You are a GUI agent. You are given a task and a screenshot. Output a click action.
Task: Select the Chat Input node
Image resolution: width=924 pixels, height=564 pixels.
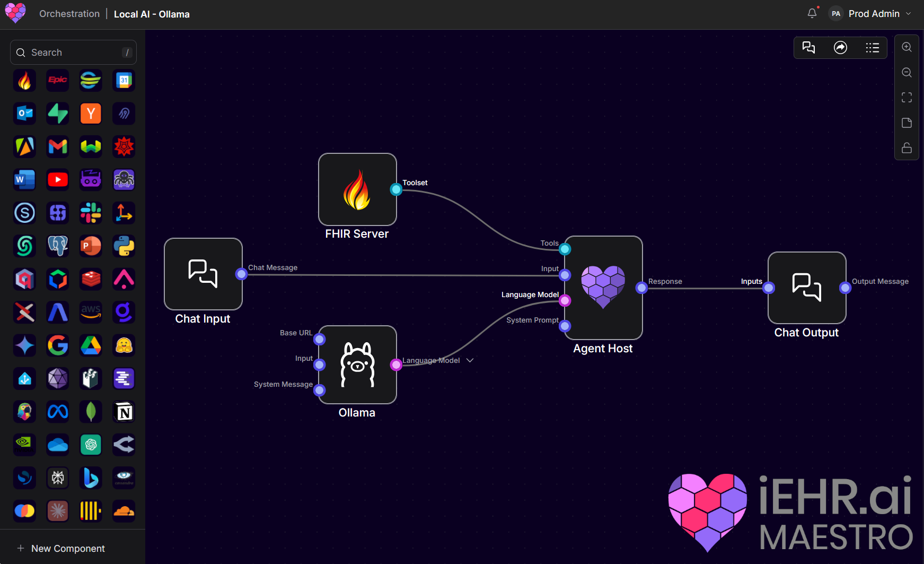click(x=203, y=274)
